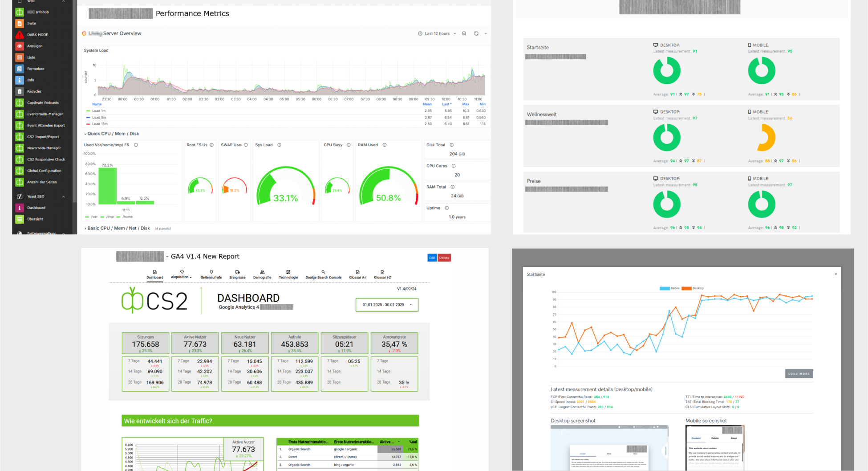Click the red DARK MODE warning icon
The image size is (868, 471).
pyautogui.click(x=20, y=35)
